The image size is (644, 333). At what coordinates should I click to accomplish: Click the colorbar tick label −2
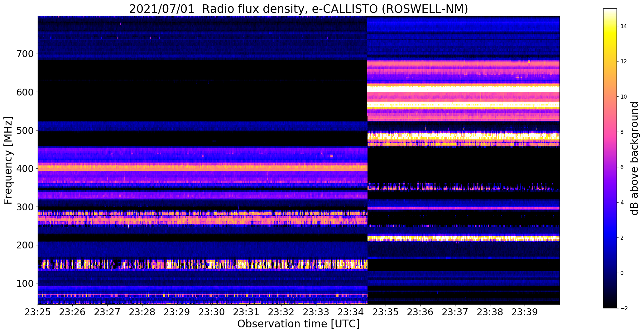(624, 308)
